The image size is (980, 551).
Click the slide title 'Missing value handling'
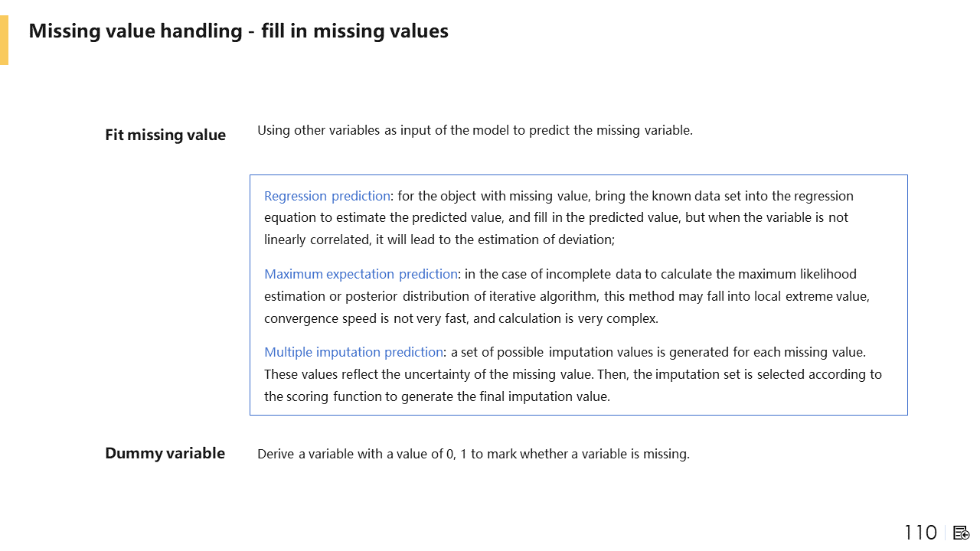tap(136, 31)
